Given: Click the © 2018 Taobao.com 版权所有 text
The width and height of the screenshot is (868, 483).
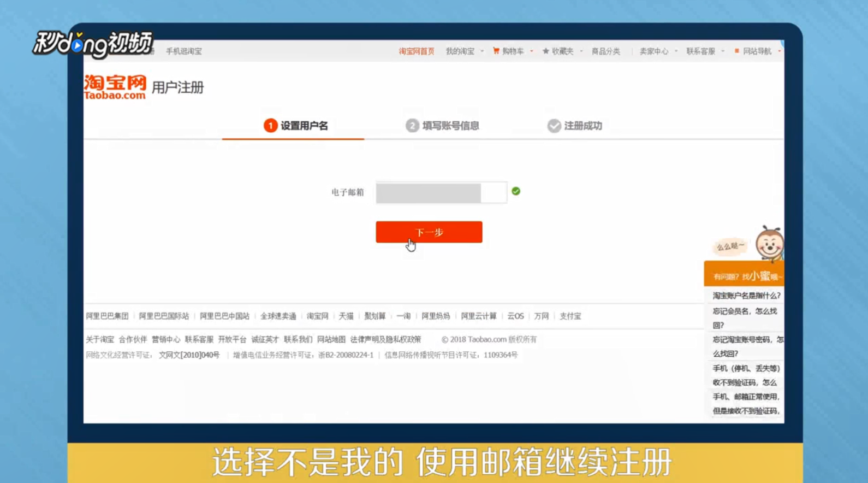Looking at the screenshot, I should (489, 340).
